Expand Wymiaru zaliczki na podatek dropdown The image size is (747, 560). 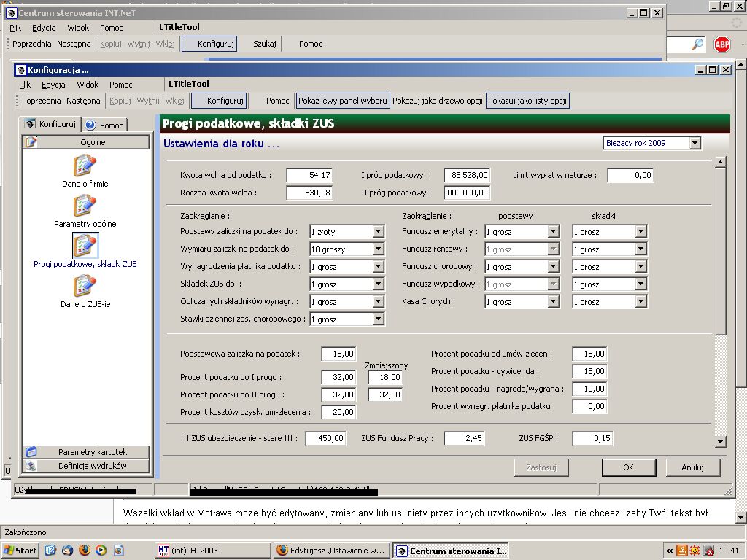379,249
